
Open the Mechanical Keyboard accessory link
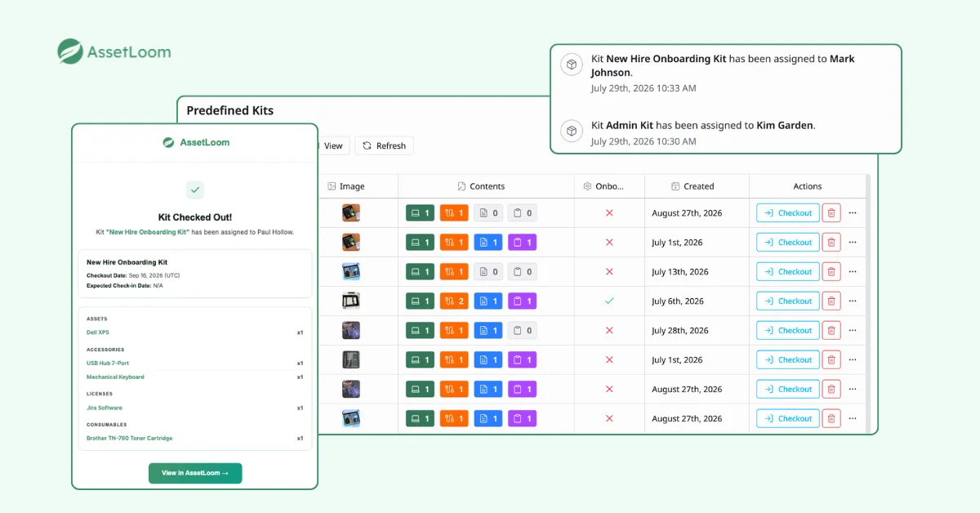tap(115, 377)
